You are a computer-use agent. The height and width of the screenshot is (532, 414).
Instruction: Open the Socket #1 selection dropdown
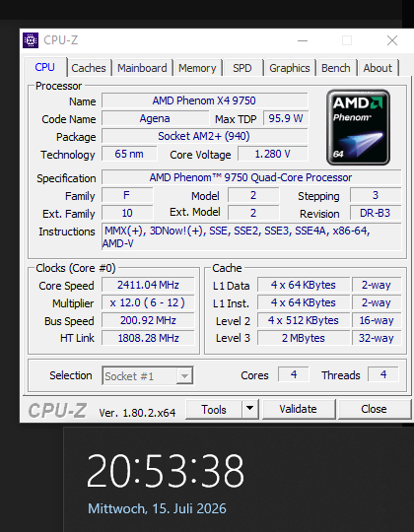(x=148, y=376)
